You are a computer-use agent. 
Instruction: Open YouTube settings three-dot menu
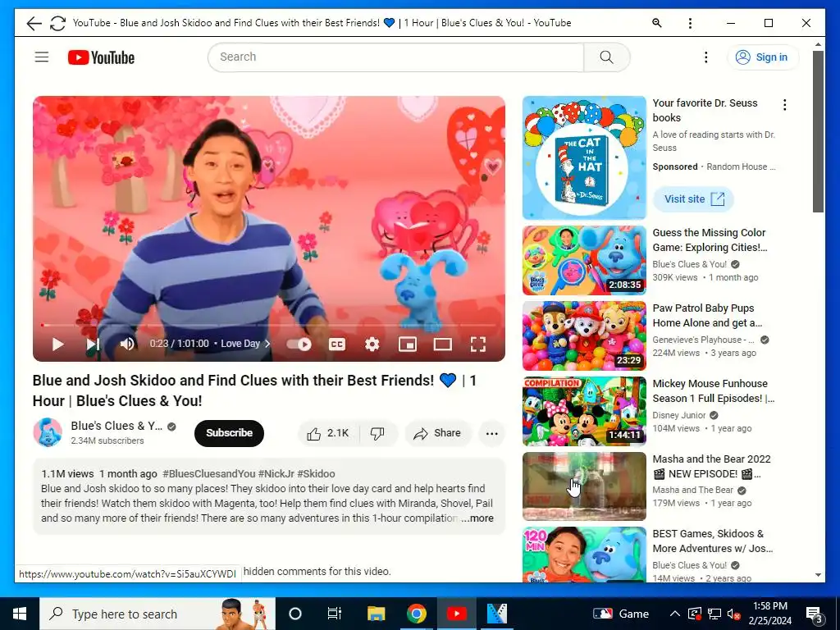click(x=706, y=57)
